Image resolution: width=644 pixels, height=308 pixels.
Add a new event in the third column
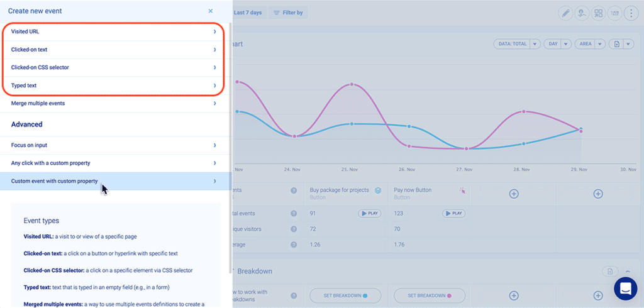tap(514, 194)
